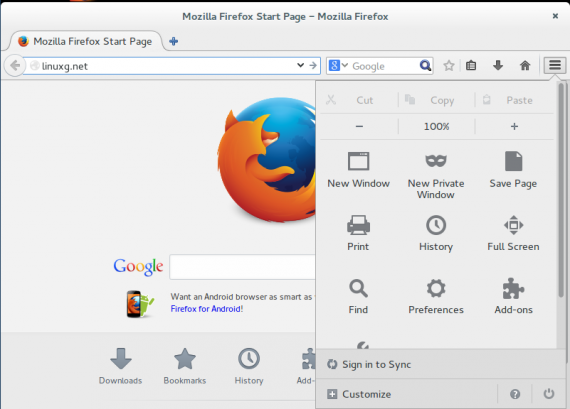Image resolution: width=570 pixels, height=409 pixels.
Task: Click the quit power icon
Action: [x=549, y=394]
